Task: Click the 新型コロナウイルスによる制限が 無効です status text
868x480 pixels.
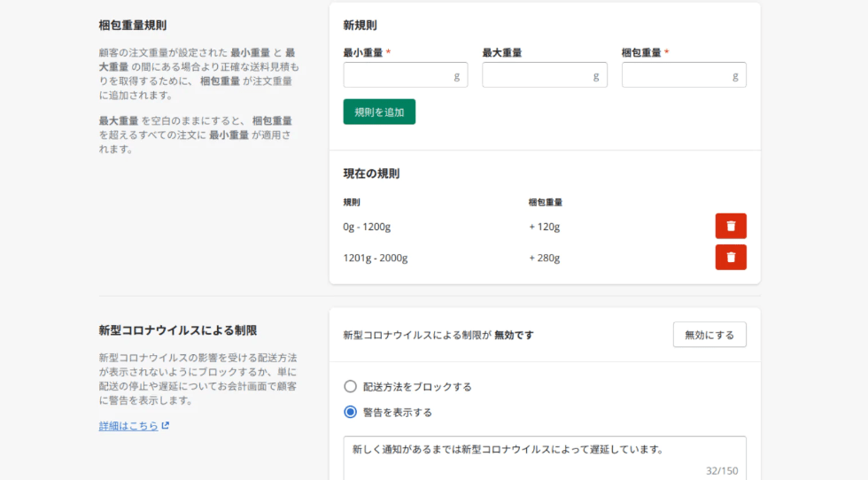Action: pyautogui.click(x=438, y=335)
